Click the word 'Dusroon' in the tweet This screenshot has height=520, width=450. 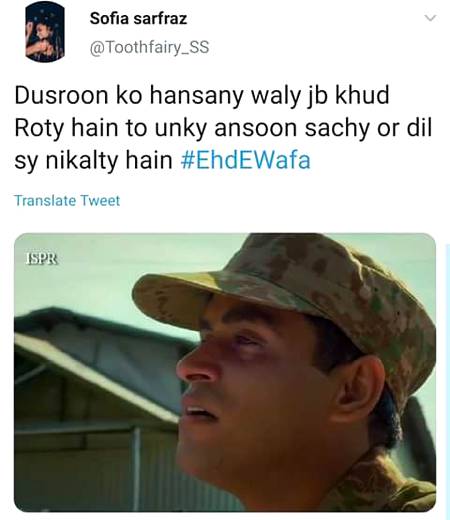[x=61, y=95]
